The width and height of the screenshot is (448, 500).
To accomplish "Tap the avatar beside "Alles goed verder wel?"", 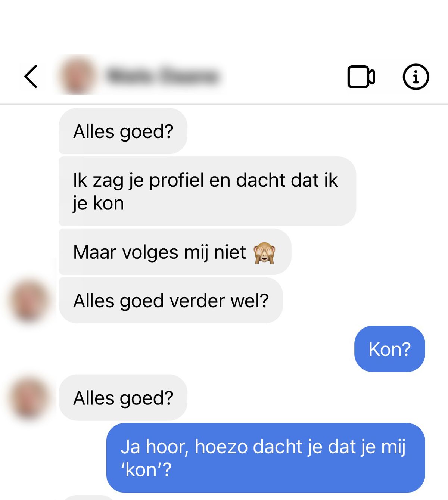I will coord(29,300).
